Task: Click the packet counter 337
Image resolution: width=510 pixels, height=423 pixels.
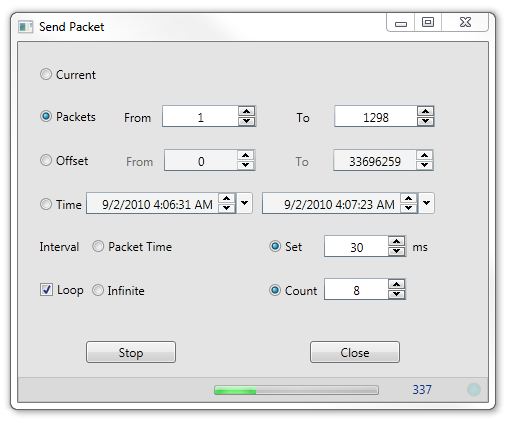Action: 422,389
